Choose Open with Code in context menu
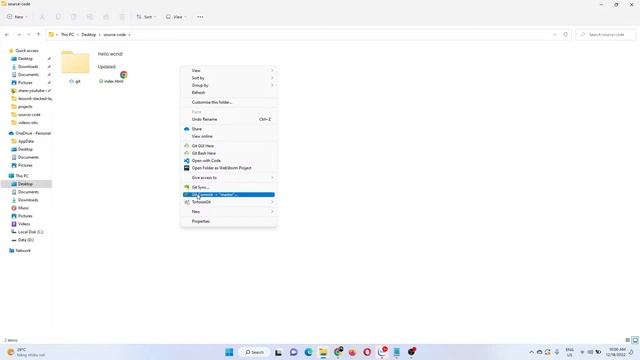Screen dimensions: 640x360 229,160
